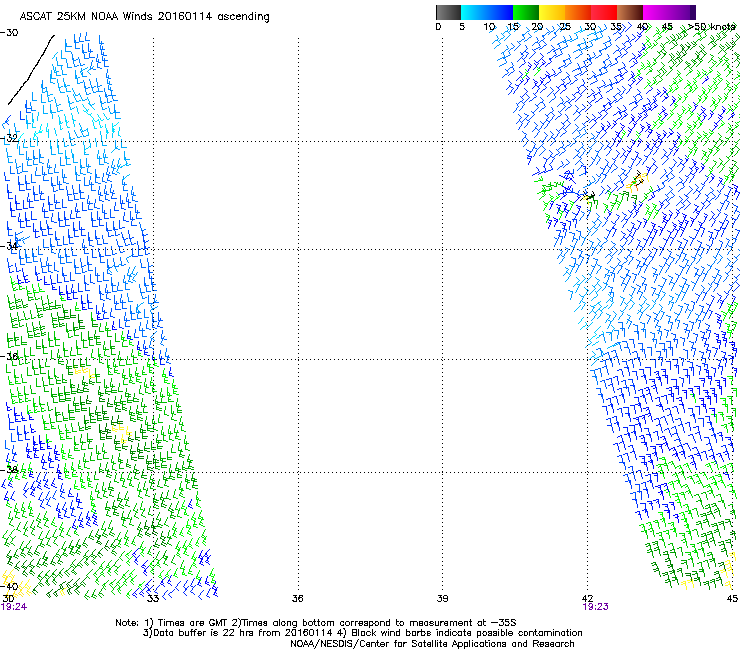Click the 'Times are GMT' note line

(316, 623)
